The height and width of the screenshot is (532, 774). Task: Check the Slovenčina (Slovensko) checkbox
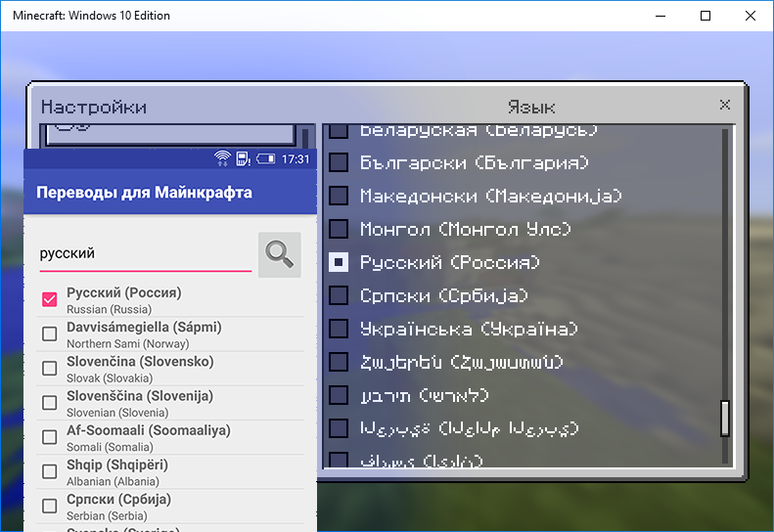49,369
